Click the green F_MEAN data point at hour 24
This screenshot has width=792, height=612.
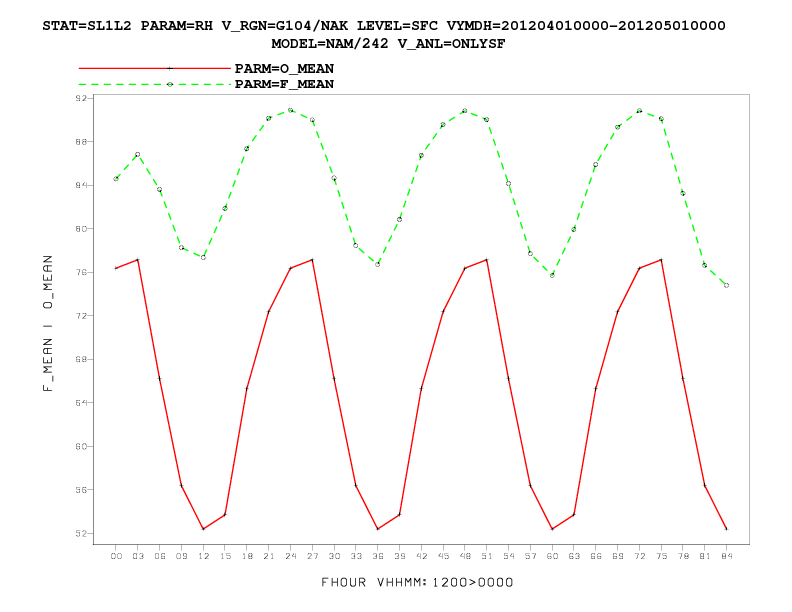[x=290, y=110]
